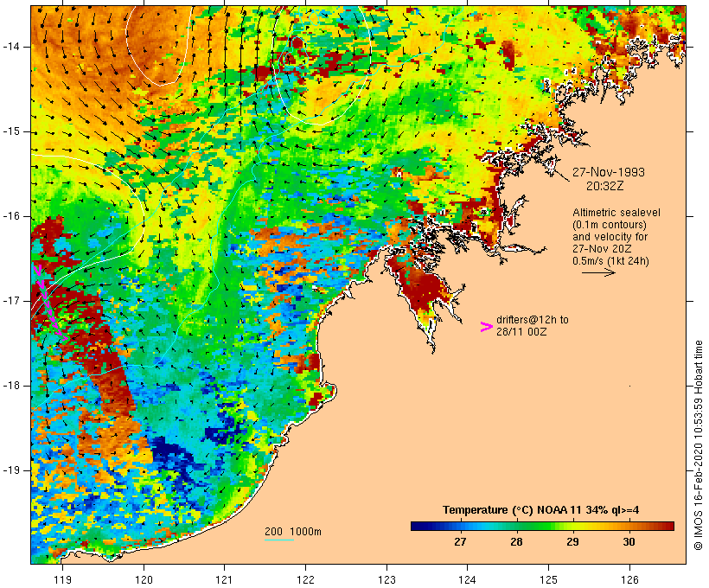Click the drifters@12h to label
709x588 pixels.
(x=533, y=320)
